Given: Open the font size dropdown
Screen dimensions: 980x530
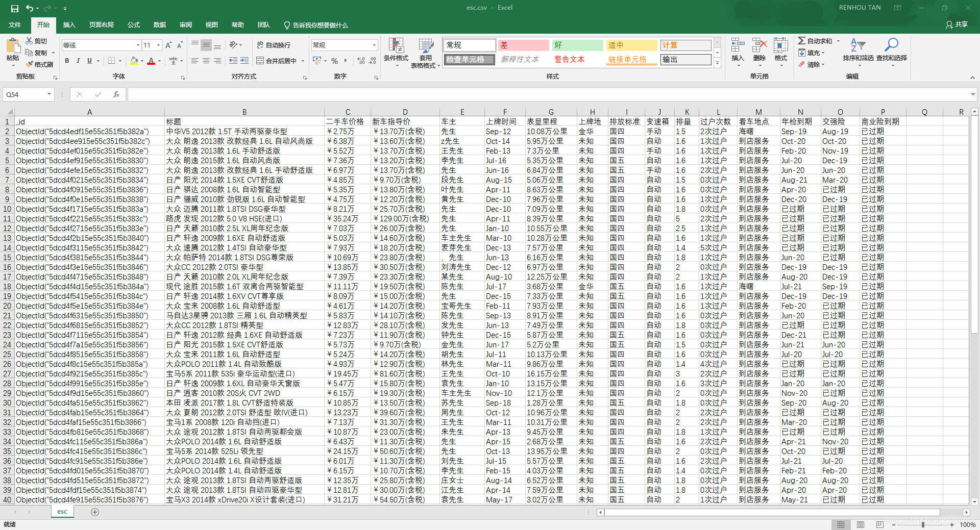Looking at the screenshot, I should tap(158, 45).
